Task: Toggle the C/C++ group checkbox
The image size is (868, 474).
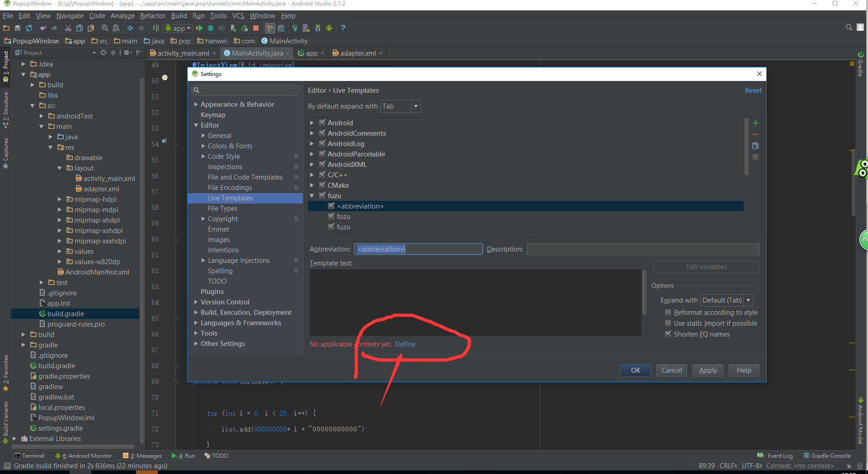Action: 322,175
